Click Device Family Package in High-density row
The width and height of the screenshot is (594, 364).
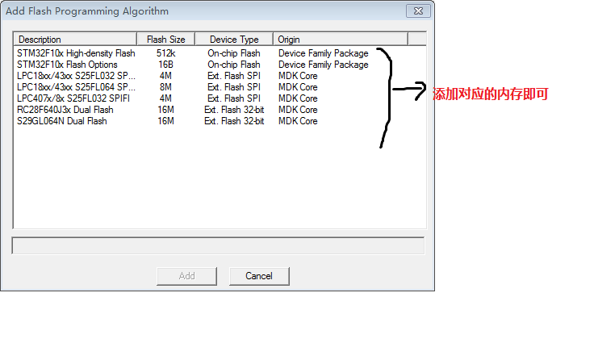[324, 53]
